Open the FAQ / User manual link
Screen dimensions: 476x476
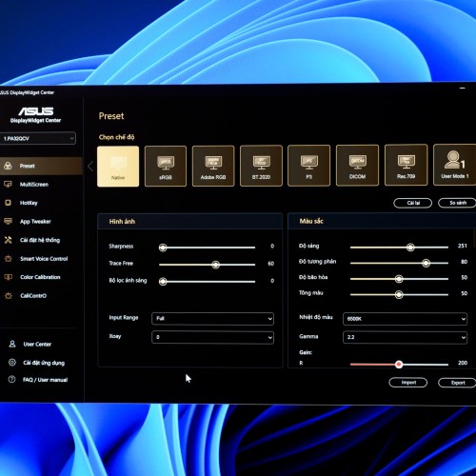pos(45,380)
